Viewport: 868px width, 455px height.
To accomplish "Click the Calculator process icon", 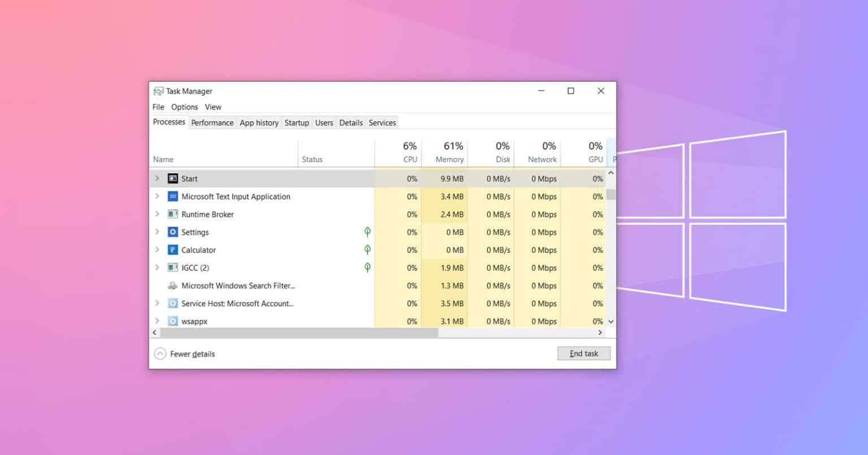I will click(x=173, y=250).
